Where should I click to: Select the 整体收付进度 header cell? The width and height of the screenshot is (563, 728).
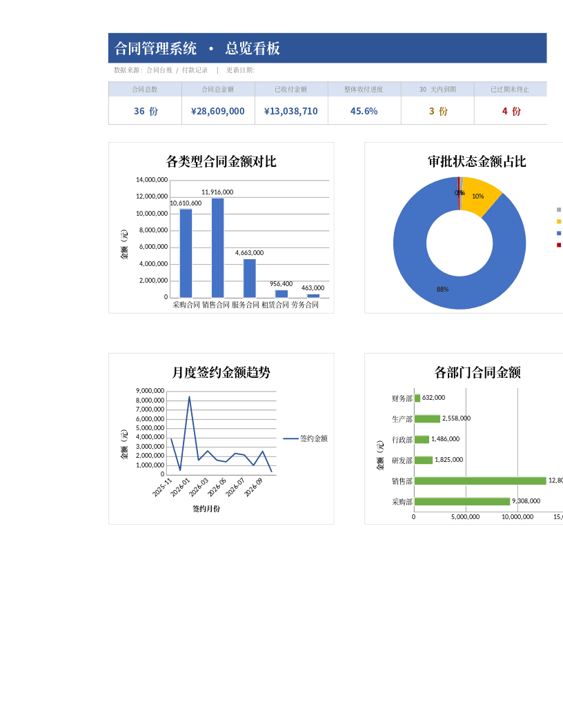(364, 89)
